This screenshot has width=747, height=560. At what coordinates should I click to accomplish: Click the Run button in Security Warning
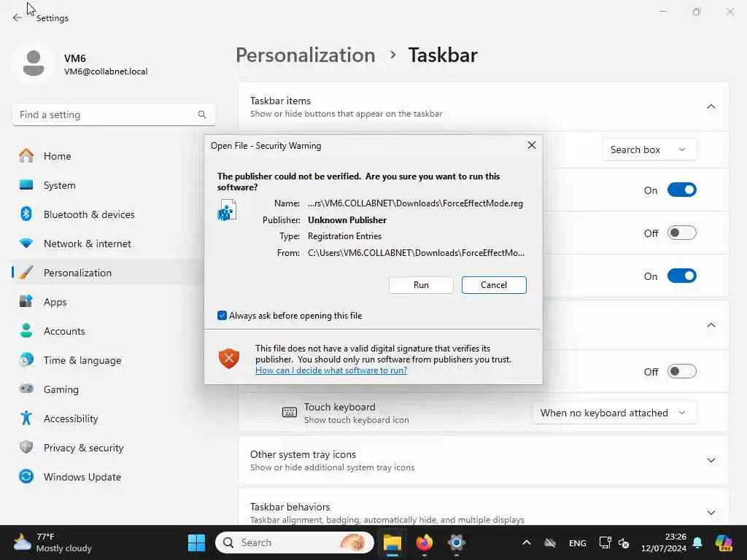421,285
